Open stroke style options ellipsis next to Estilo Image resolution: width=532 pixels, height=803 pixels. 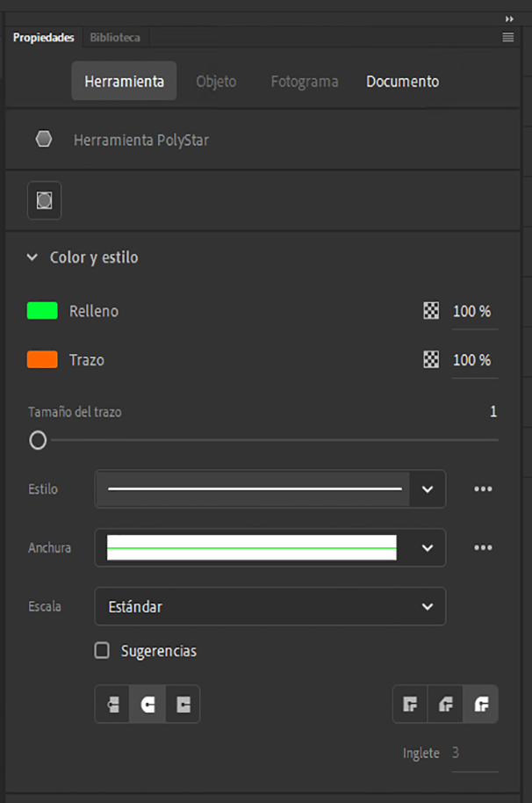pos(483,489)
